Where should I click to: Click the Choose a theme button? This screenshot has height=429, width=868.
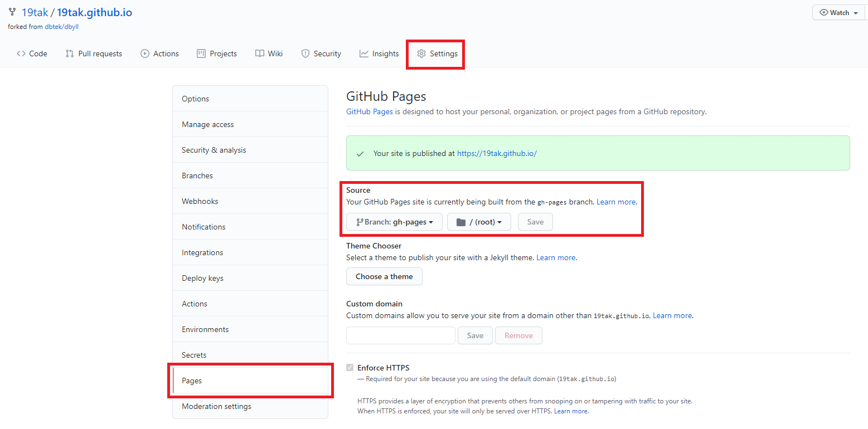(x=384, y=276)
